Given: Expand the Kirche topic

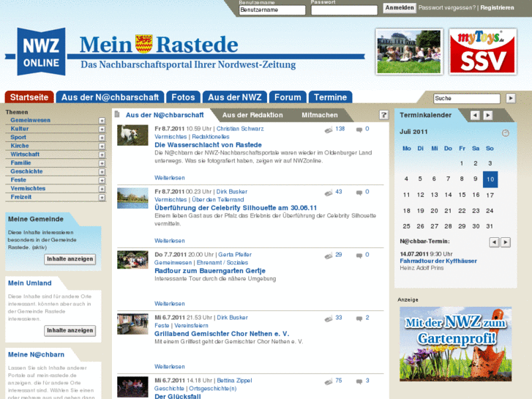Looking at the screenshot, I should (x=102, y=146).
